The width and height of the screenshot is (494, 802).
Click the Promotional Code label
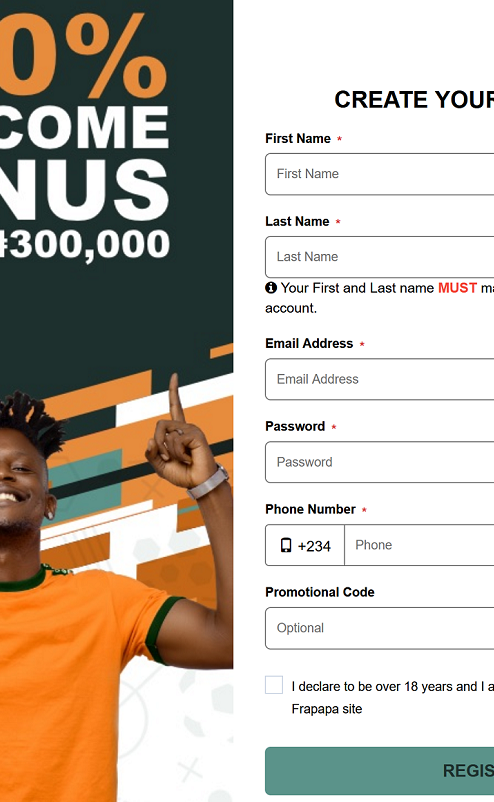tap(320, 592)
